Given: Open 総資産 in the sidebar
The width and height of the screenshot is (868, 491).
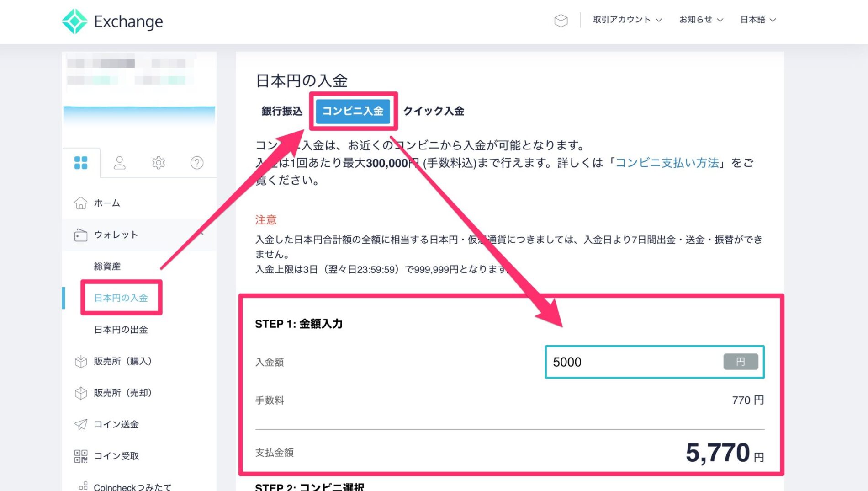Looking at the screenshot, I should (107, 267).
